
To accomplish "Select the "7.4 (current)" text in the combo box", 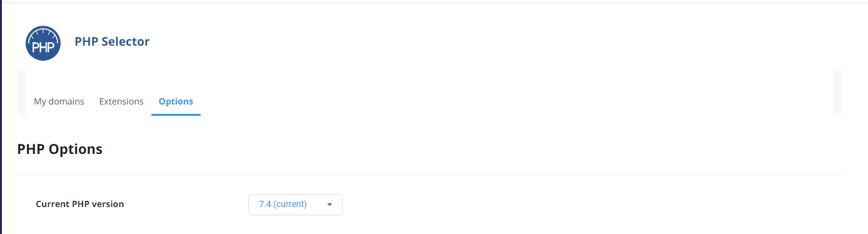I will coord(283,204).
